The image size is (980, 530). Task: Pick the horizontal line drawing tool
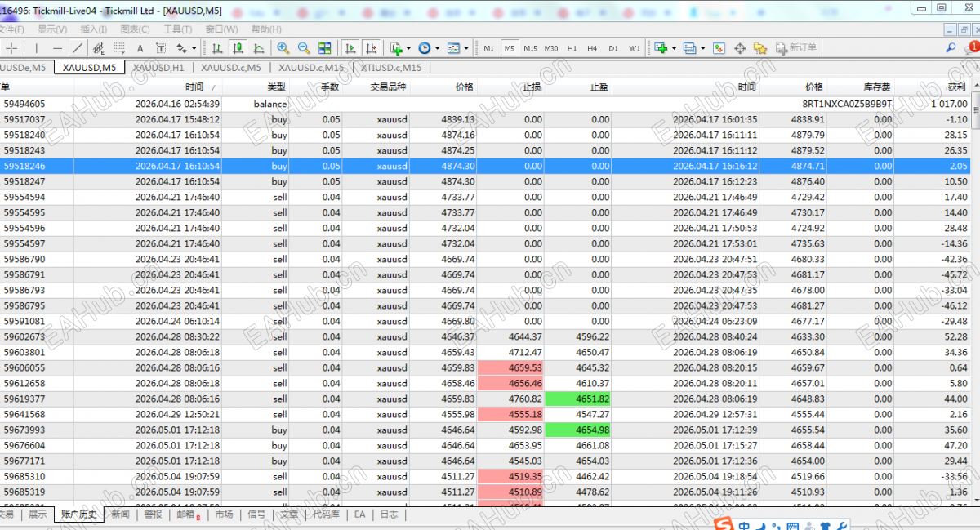point(57,48)
